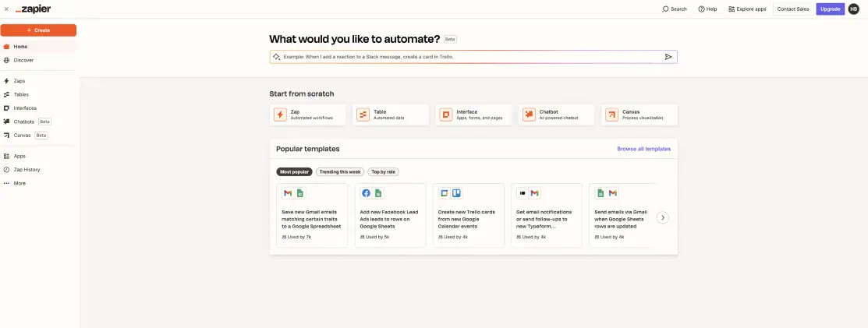Image resolution: width=868 pixels, height=328 pixels.
Task: Open the HB user avatar menu
Action: pos(853,9)
